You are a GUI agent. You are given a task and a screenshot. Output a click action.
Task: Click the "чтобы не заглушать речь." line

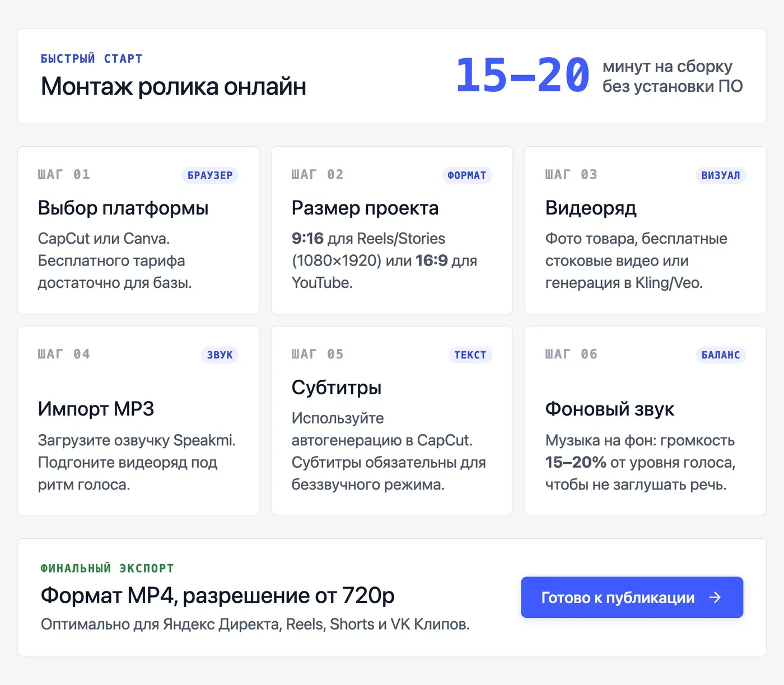(x=636, y=484)
